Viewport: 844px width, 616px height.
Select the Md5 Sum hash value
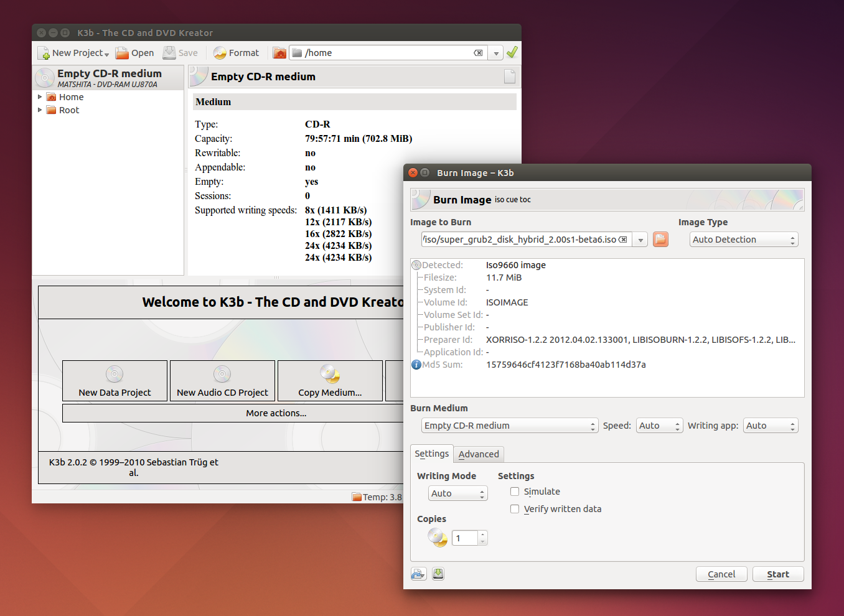click(566, 365)
